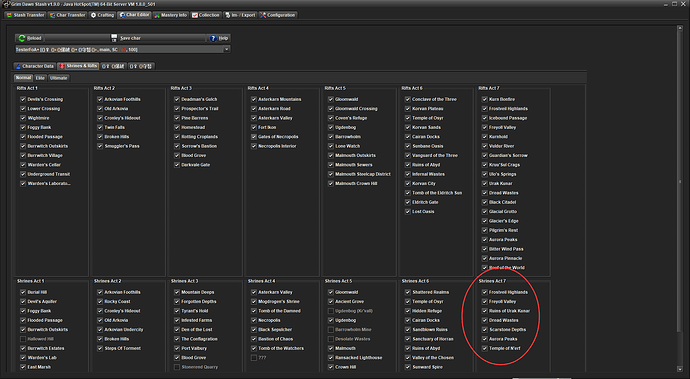This screenshot has height=379, width=690.
Task: Toggle the Wightmire rift checkbox
Action: coord(23,118)
